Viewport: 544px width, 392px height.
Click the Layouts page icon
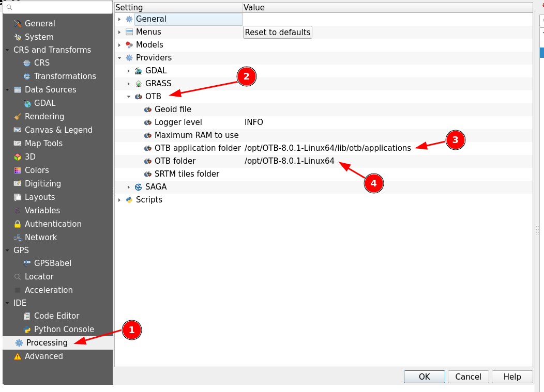click(x=18, y=197)
